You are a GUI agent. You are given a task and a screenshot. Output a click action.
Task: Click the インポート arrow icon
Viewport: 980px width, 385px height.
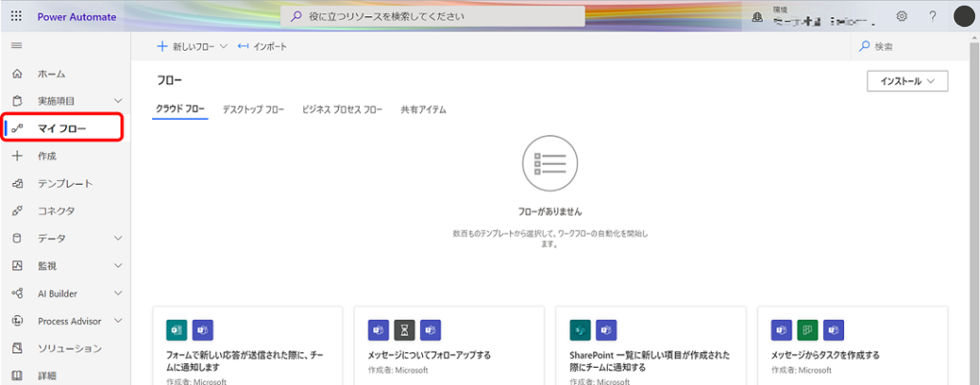pos(243,46)
